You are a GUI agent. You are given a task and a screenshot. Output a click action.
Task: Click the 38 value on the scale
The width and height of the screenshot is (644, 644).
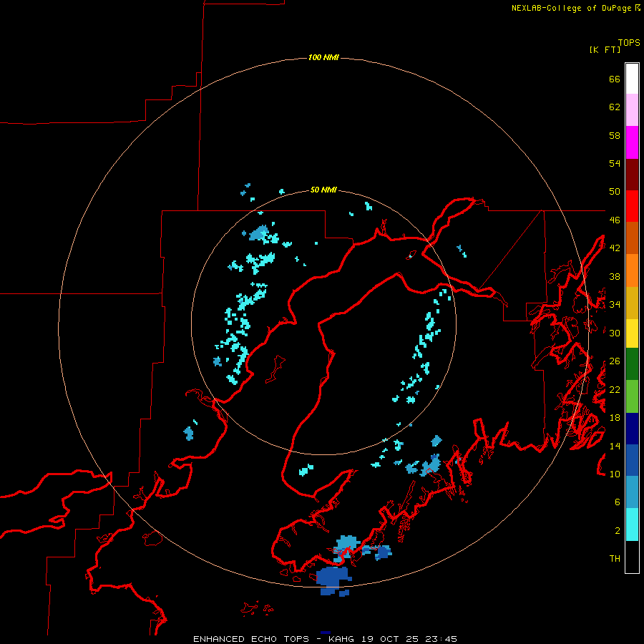click(615, 276)
